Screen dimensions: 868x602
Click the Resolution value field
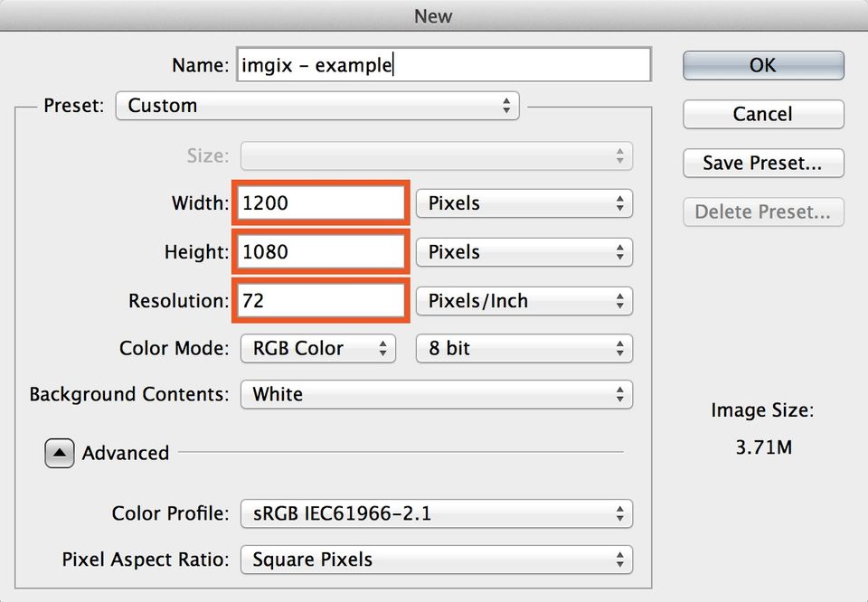coord(321,301)
